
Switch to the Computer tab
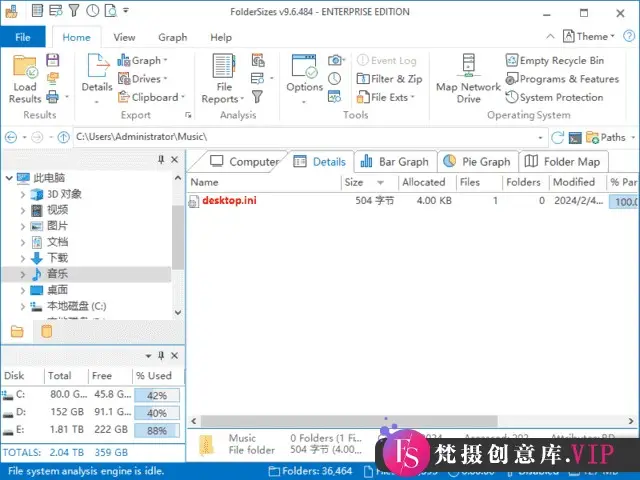click(x=244, y=162)
